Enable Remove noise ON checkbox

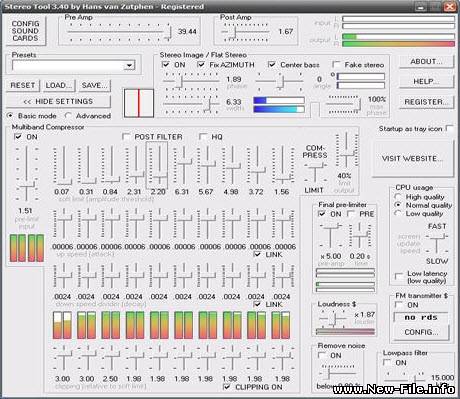coord(322,355)
